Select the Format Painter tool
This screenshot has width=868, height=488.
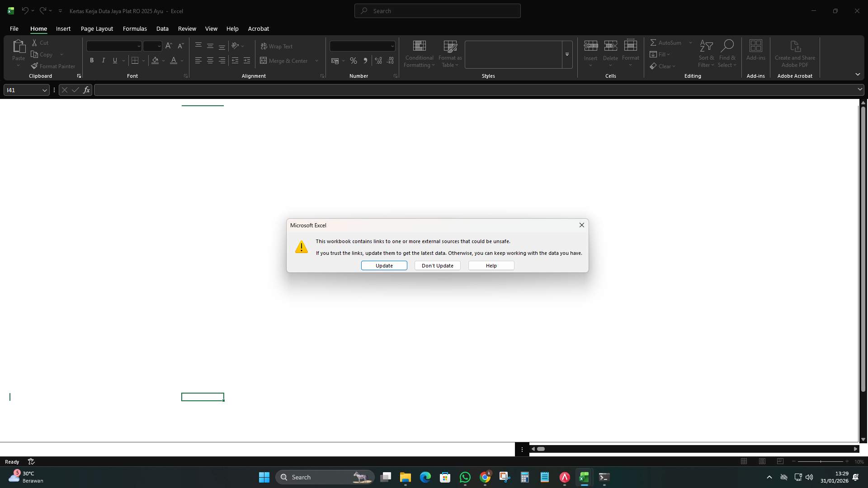coord(53,66)
